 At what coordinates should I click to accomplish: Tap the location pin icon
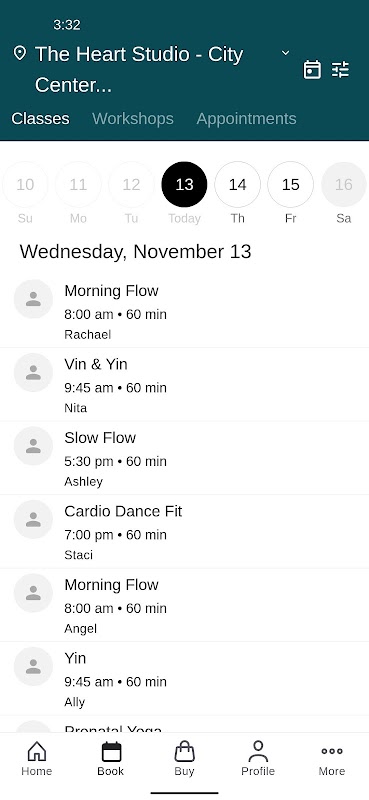click(19, 53)
